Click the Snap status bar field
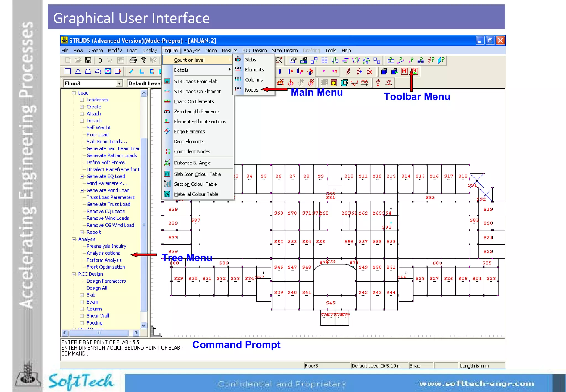Screen dimensions: 566x392 point(421,366)
